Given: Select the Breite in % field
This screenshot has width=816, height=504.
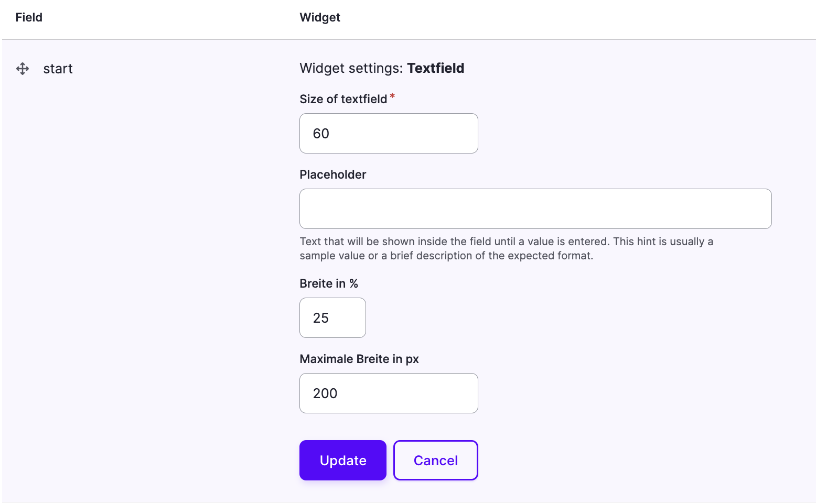Looking at the screenshot, I should coord(332,317).
